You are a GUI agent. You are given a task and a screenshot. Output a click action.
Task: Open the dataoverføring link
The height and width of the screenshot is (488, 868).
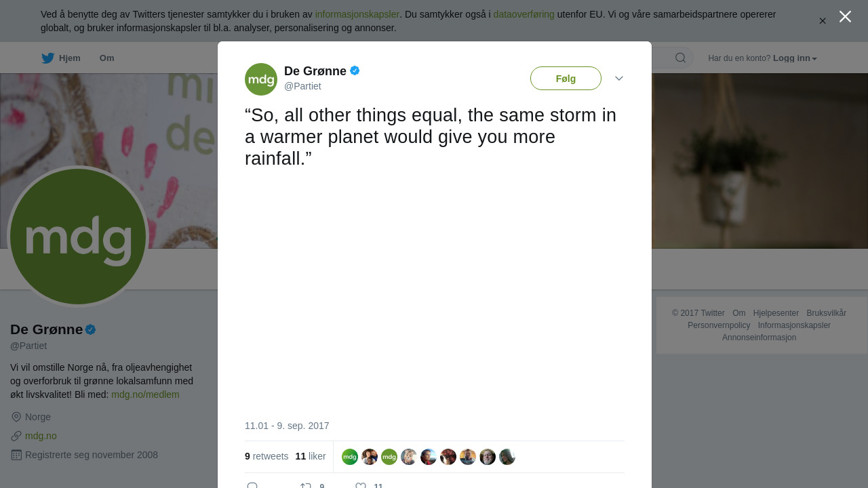pyautogui.click(x=524, y=14)
